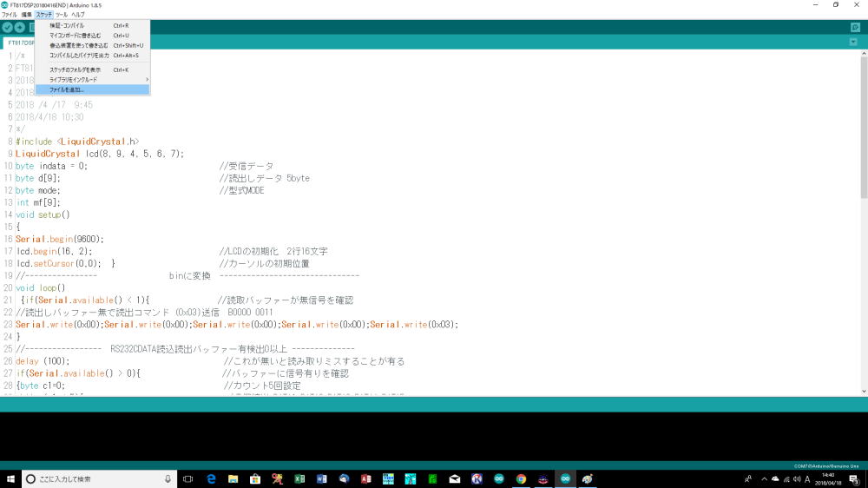
Task: Choose マイコンボードに書き込む menu entry
Action: (93, 36)
